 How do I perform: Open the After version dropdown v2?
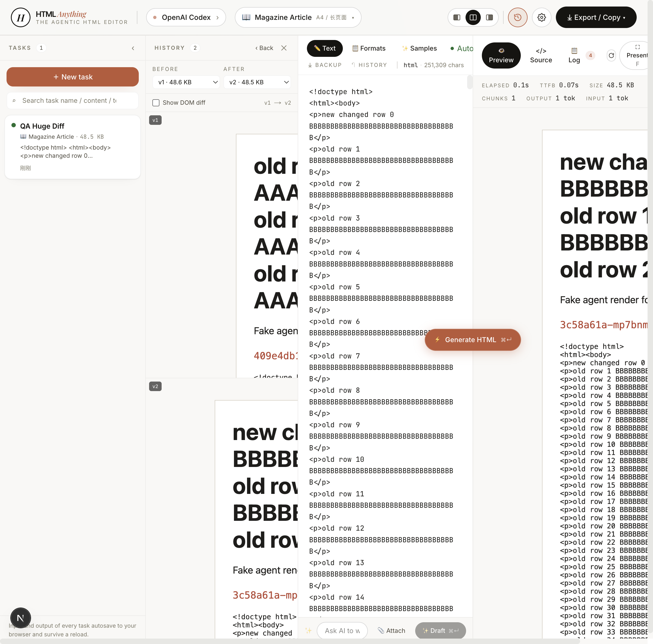coord(257,82)
